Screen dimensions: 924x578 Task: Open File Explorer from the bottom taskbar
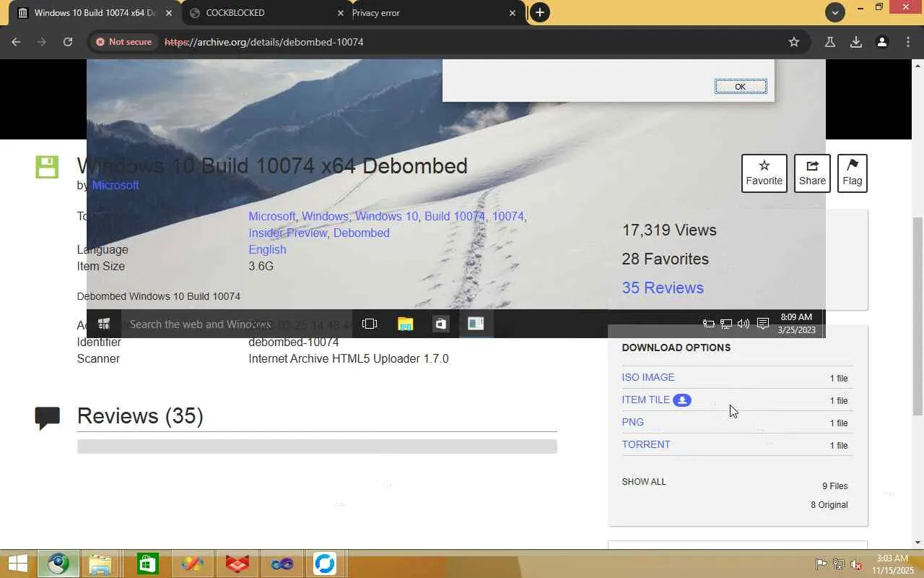[100, 564]
